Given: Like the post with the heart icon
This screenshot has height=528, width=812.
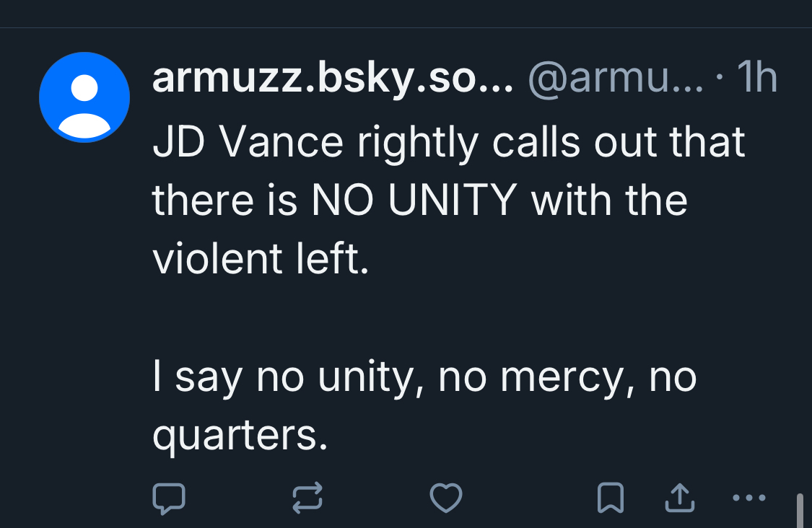Looking at the screenshot, I should pyautogui.click(x=445, y=498).
